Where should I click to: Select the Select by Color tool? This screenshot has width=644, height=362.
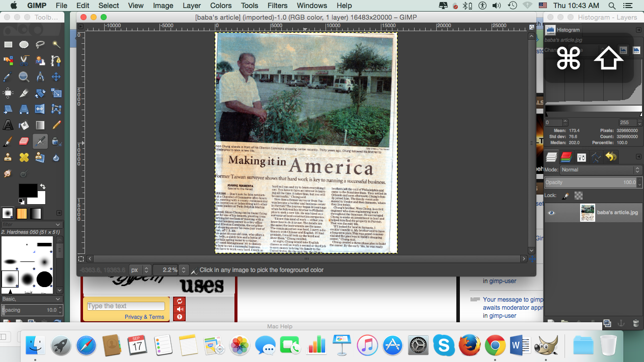coord(8,61)
